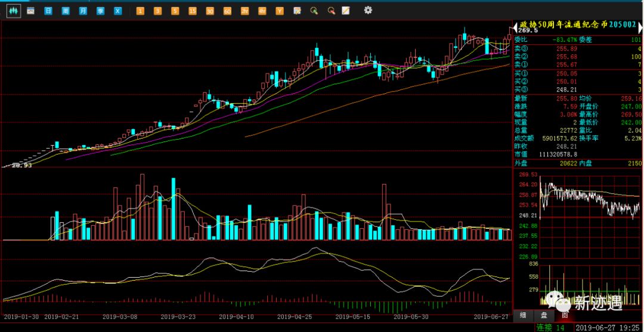This screenshot has width=644, height=332.
Task: Click the 开盘价 value 247.00
Action: coord(632,106)
